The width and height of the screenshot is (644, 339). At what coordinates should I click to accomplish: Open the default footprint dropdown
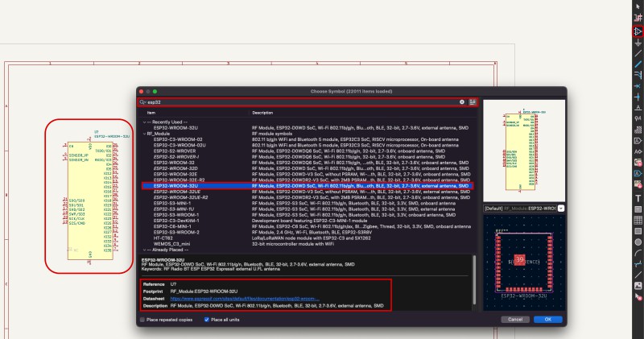coord(560,209)
